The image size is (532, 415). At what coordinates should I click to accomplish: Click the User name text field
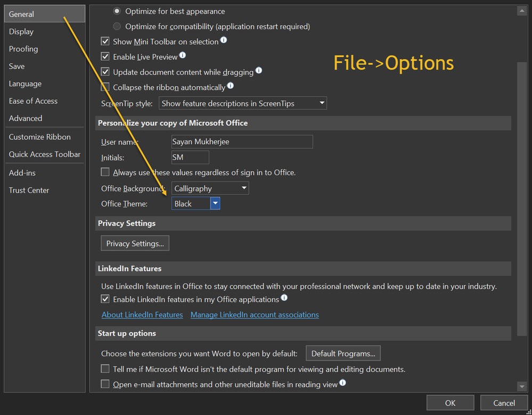[242, 142]
